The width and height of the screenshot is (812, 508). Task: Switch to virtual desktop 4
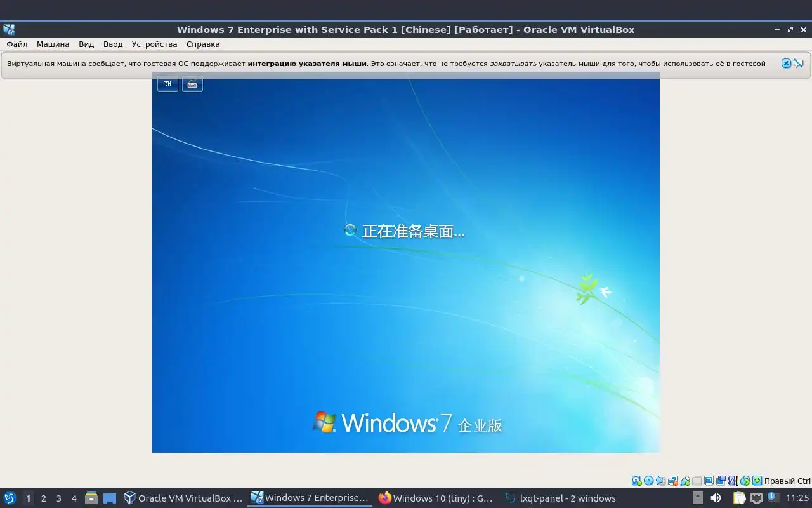[x=74, y=498]
